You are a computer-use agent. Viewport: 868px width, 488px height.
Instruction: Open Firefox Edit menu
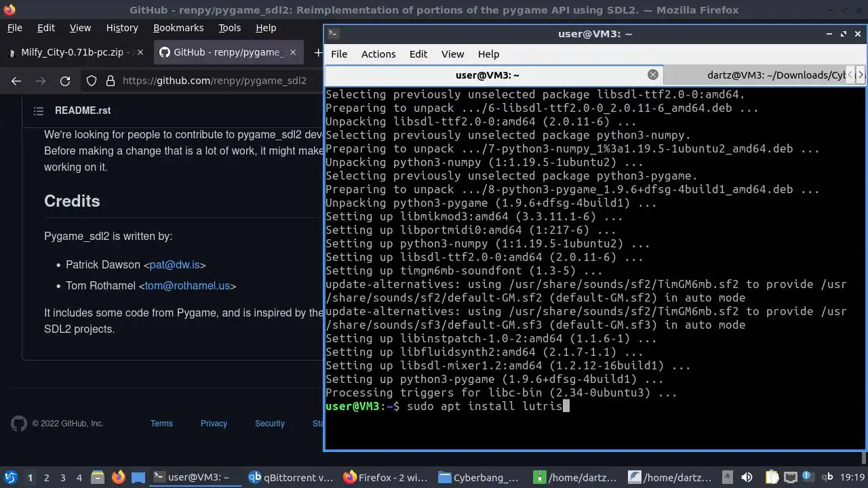click(x=46, y=28)
